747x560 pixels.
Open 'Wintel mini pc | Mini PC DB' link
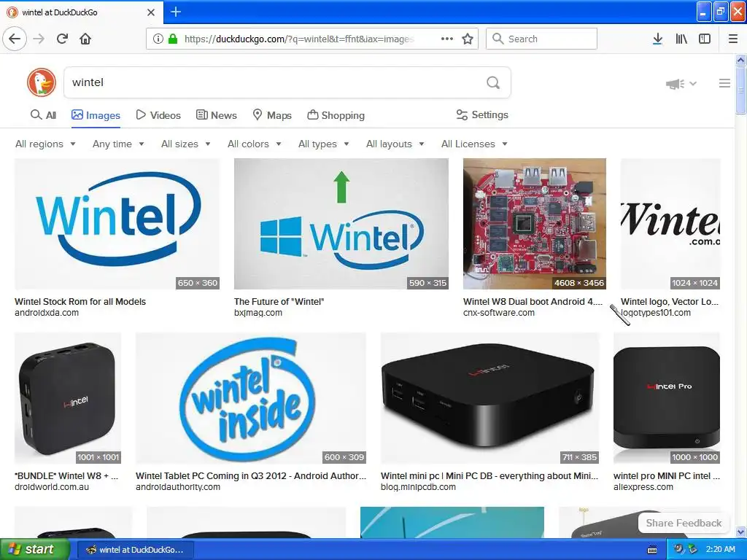489,475
